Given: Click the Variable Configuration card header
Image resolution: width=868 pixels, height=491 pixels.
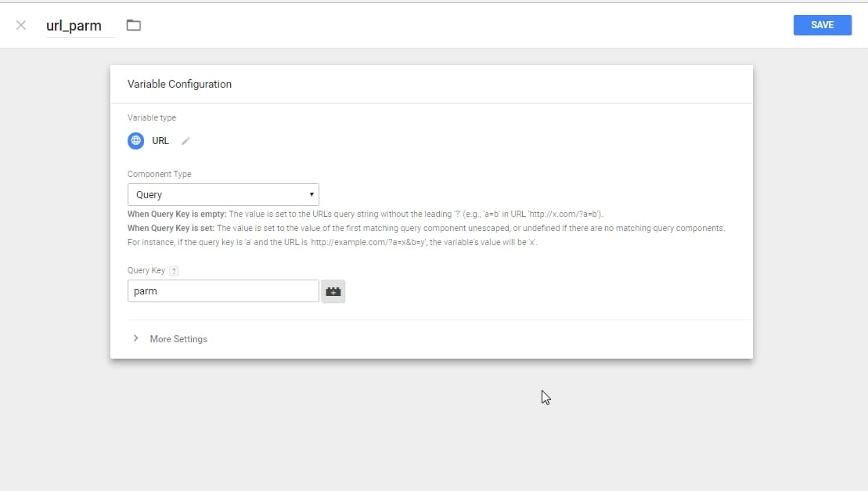Looking at the screenshot, I should (x=179, y=84).
